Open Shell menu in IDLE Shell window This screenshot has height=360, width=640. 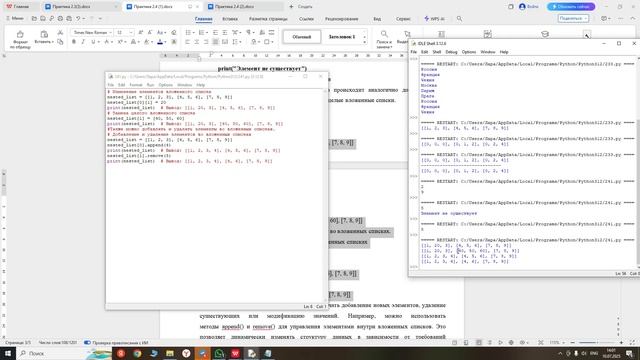tap(437, 52)
